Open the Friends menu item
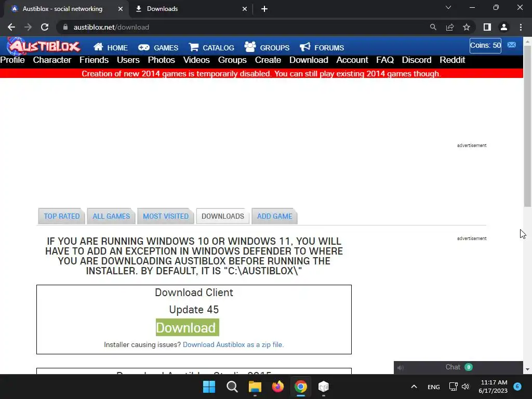 tap(94, 60)
